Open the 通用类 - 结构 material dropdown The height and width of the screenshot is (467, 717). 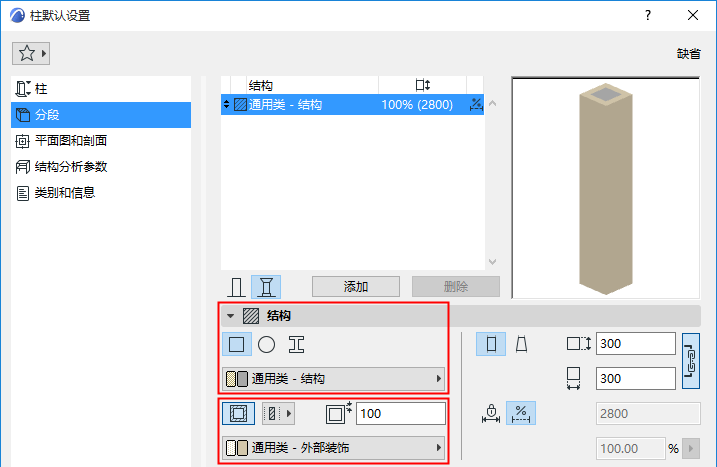(333, 379)
